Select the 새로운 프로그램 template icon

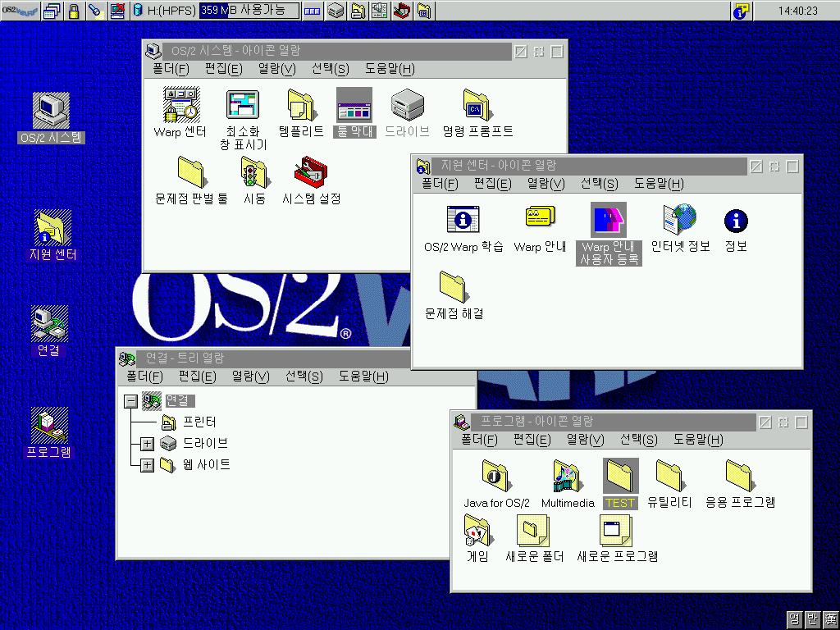617,538
